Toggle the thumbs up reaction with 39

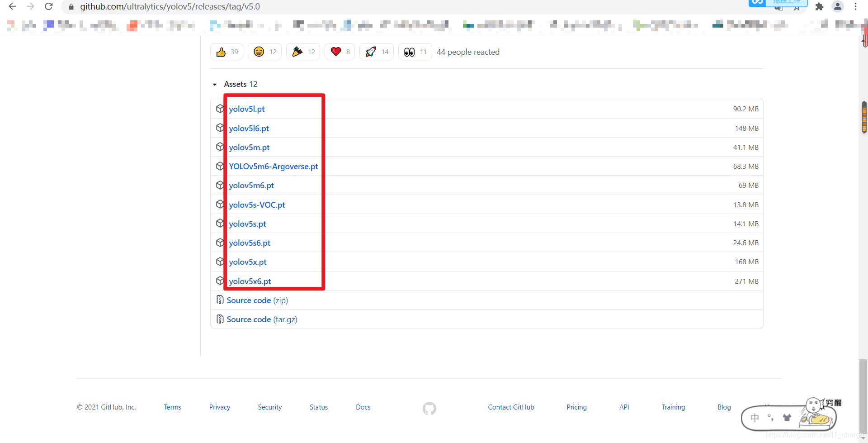227,52
